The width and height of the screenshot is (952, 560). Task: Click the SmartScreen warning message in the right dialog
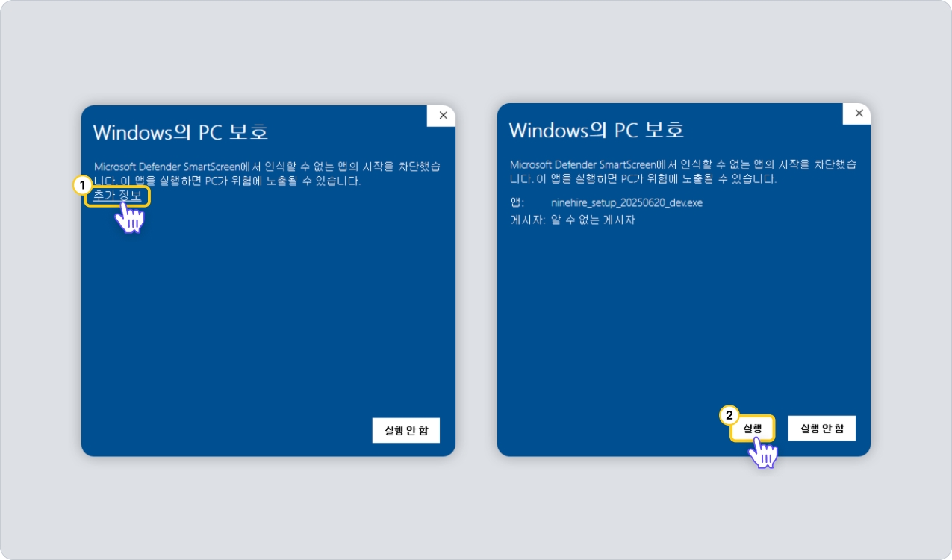683,171
